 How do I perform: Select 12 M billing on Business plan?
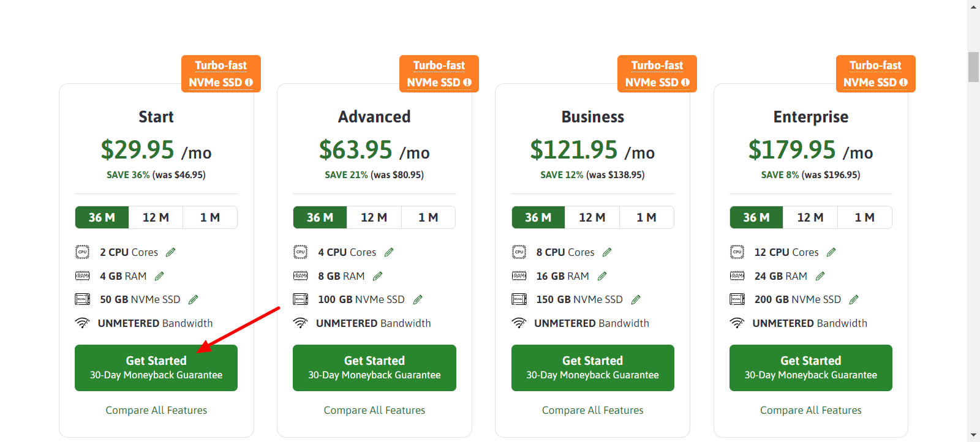[x=592, y=217]
